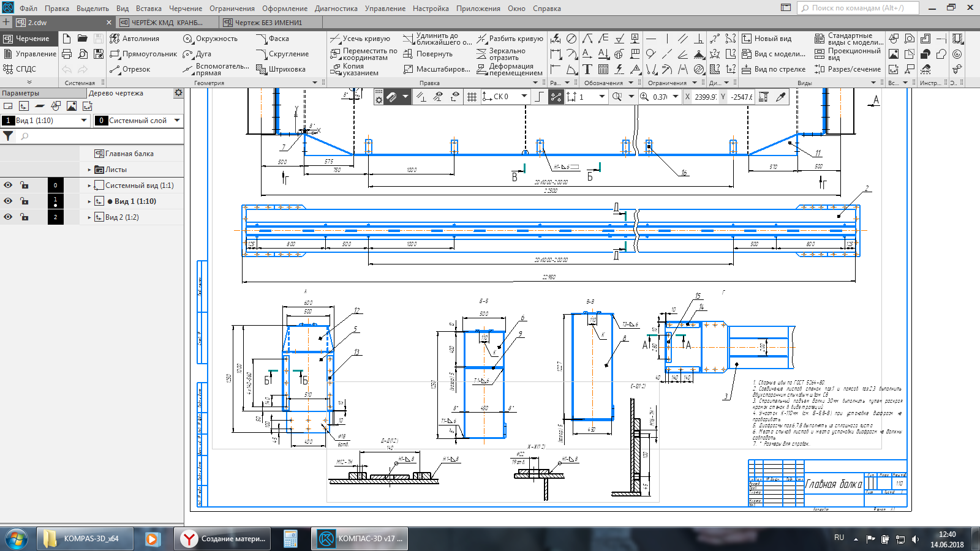Click the Управление toolbar set button
This screenshot has width=980, height=551.
(29, 54)
